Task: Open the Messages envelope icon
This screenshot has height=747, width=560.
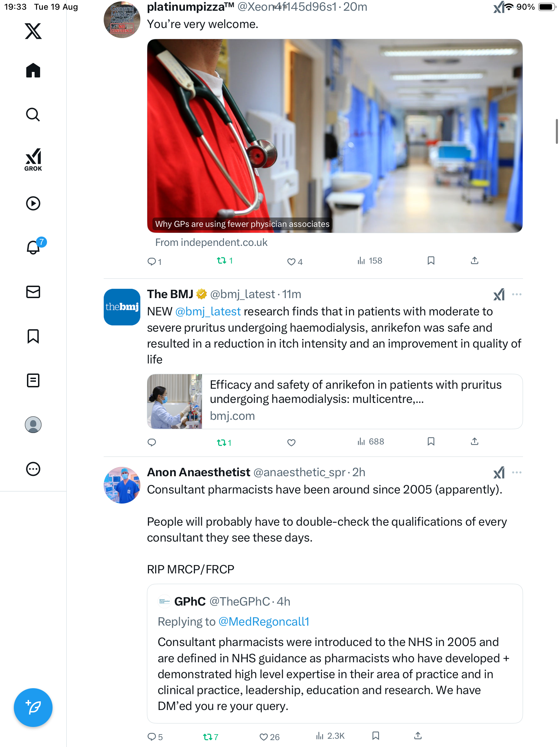Action: (33, 292)
